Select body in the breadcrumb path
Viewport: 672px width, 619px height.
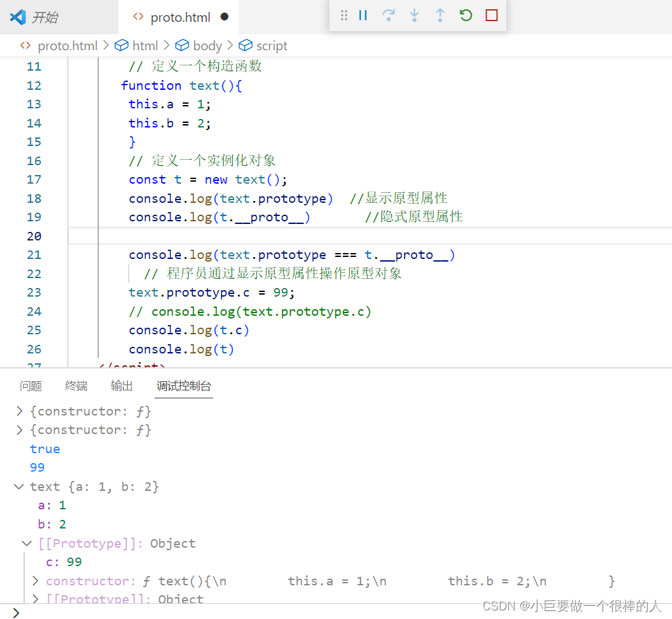(207, 46)
